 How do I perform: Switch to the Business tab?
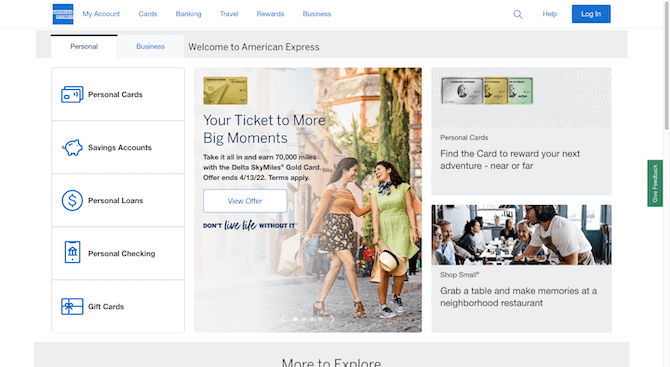click(150, 47)
